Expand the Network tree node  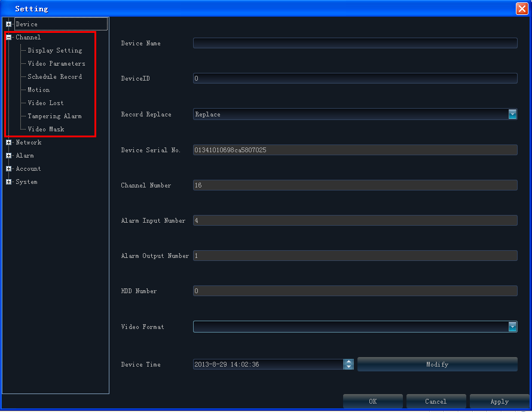click(x=8, y=142)
